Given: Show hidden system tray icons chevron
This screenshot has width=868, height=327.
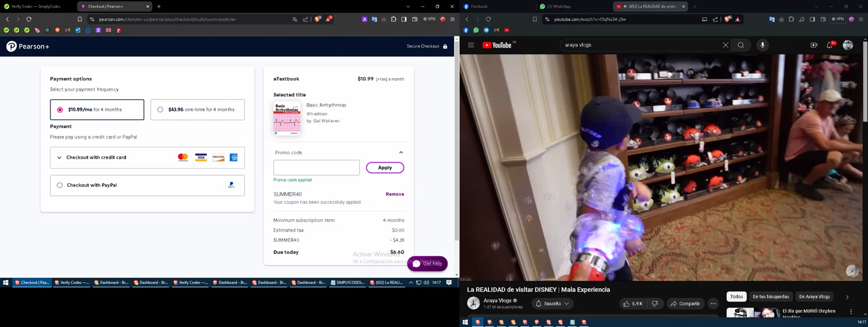Looking at the screenshot, I should point(411,282).
